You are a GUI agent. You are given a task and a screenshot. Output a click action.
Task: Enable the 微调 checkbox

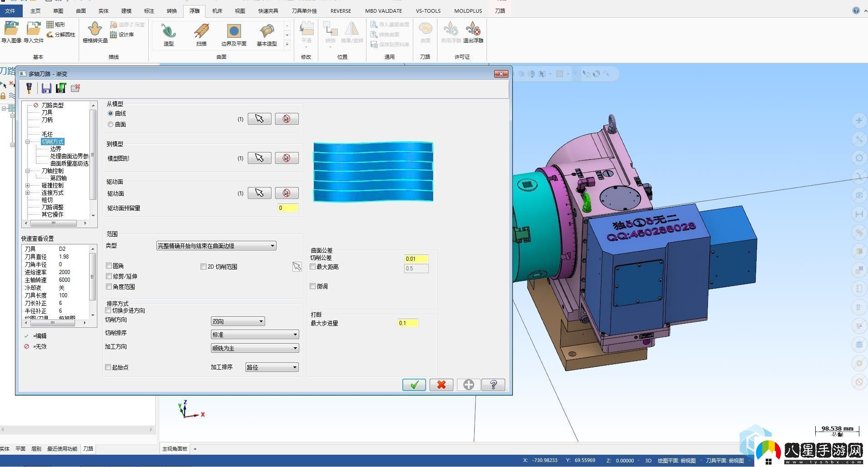pos(312,286)
